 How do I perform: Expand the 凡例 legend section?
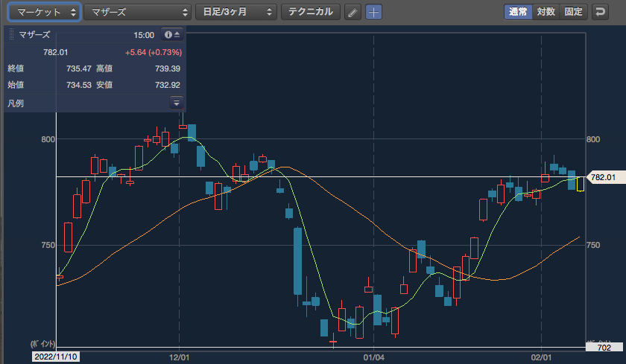click(177, 103)
